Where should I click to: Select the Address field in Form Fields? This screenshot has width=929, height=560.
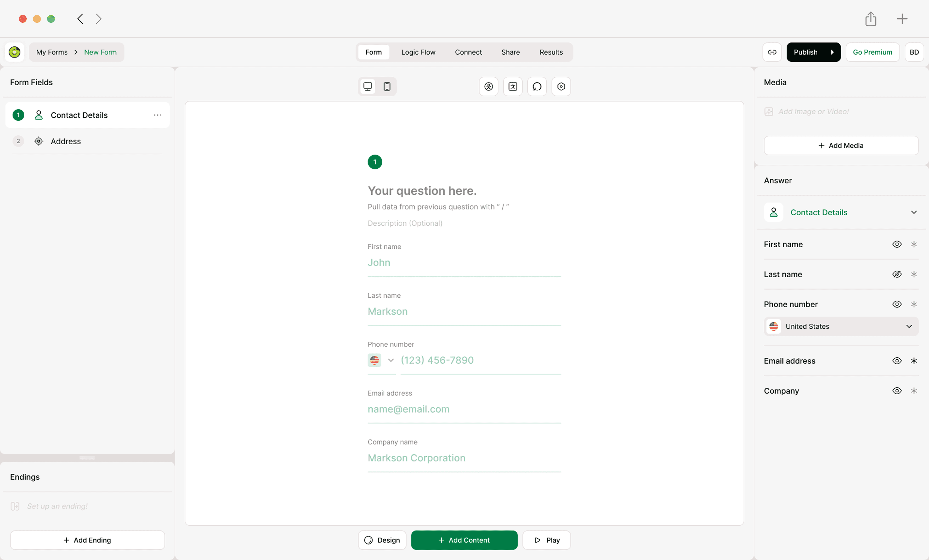(66, 141)
